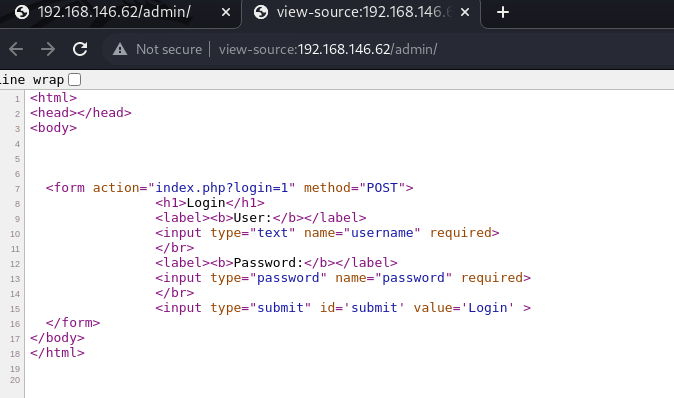674x398 pixels.
Task: Reload the page with refresh icon
Action: tap(80, 49)
